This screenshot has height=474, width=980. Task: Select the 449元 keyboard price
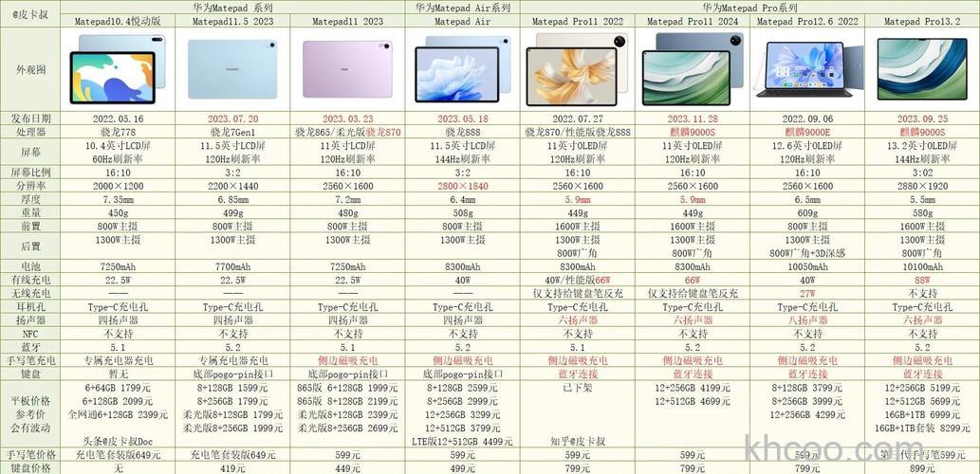[x=347, y=467]
